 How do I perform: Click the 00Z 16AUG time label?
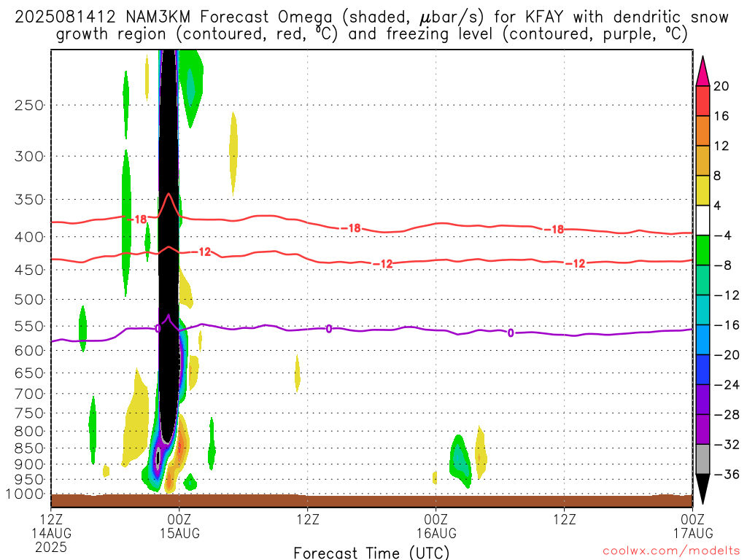(436, 526)
